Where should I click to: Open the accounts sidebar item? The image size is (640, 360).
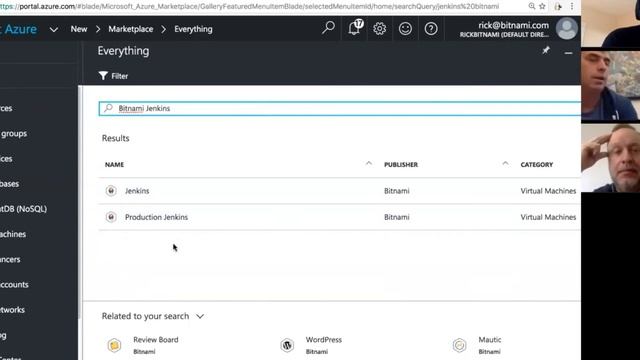click(x=14, y=284)
